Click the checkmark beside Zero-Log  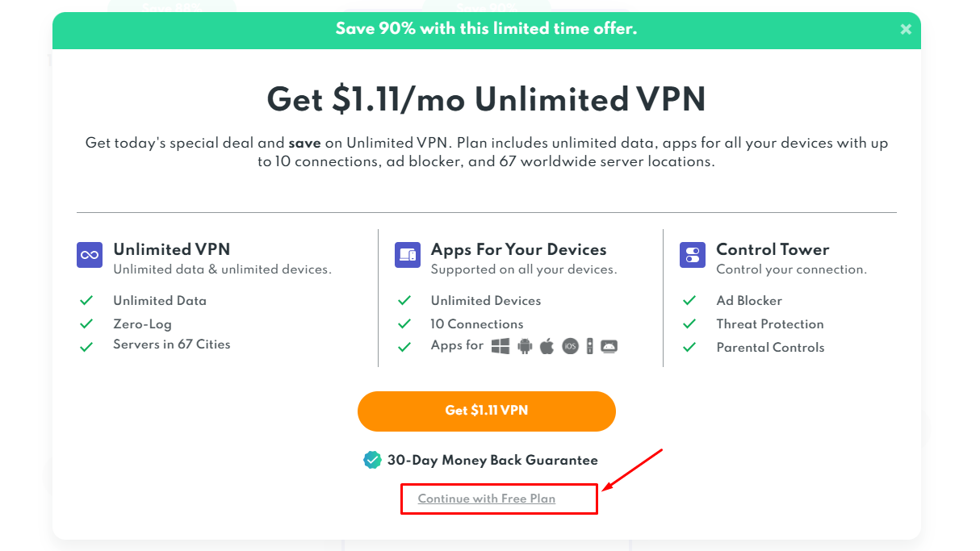pyautogui.click(x=86, y=324)
